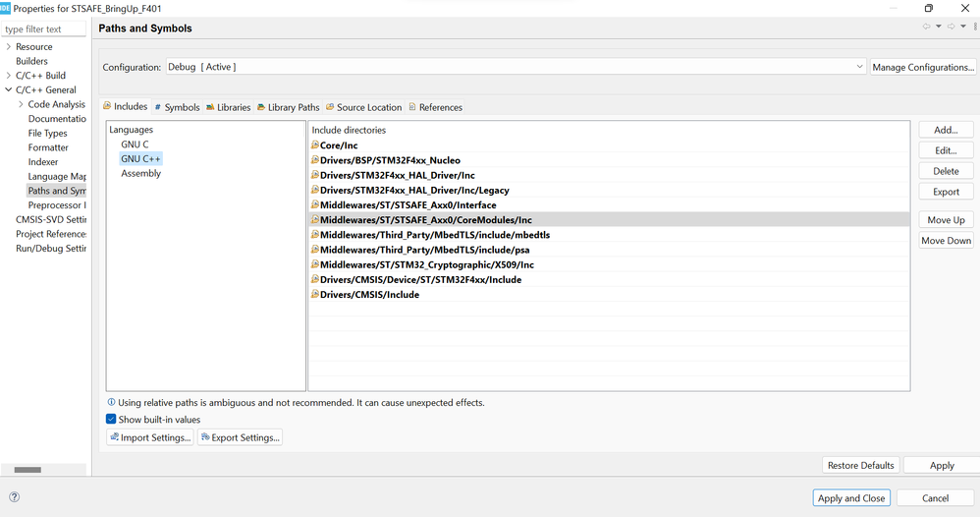
Task: Select the Documentation tree item
Action: point(57,118)
